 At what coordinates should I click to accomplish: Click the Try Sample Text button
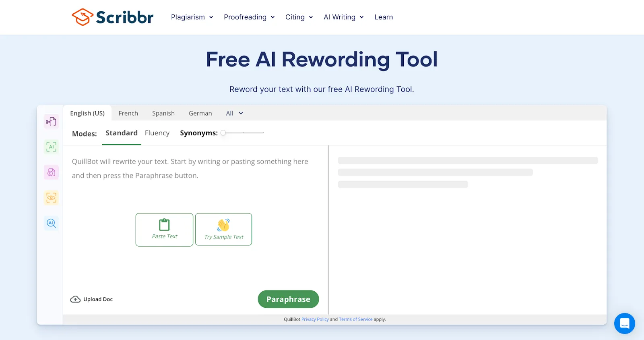point(223,230)
